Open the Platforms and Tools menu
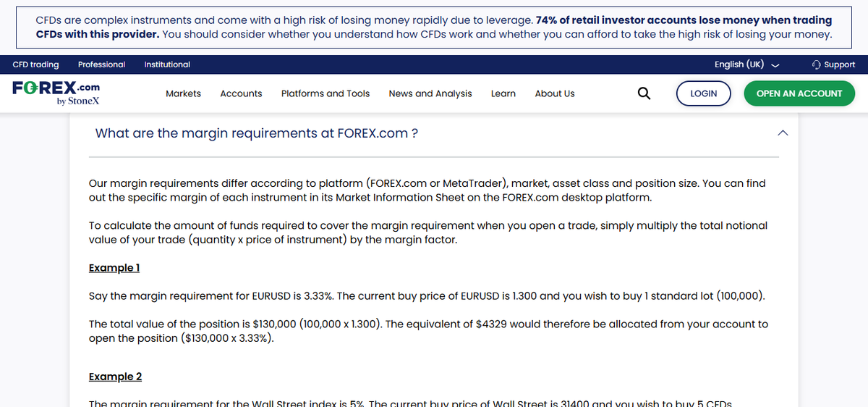 (x=325, y=93)
